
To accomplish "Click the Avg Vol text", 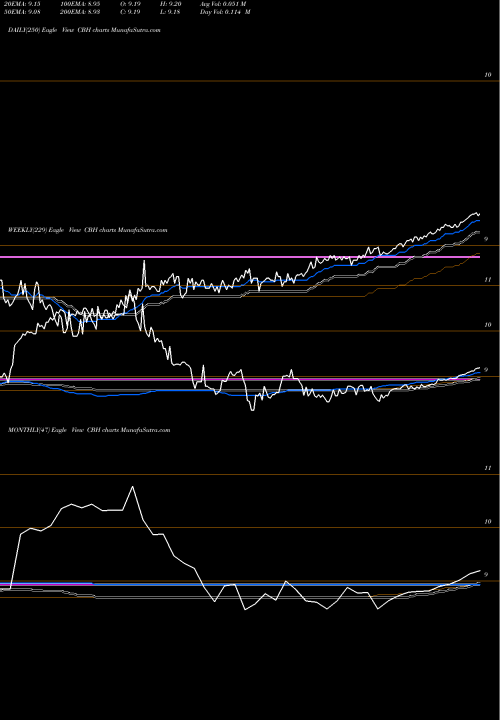I will coord(223,3).
